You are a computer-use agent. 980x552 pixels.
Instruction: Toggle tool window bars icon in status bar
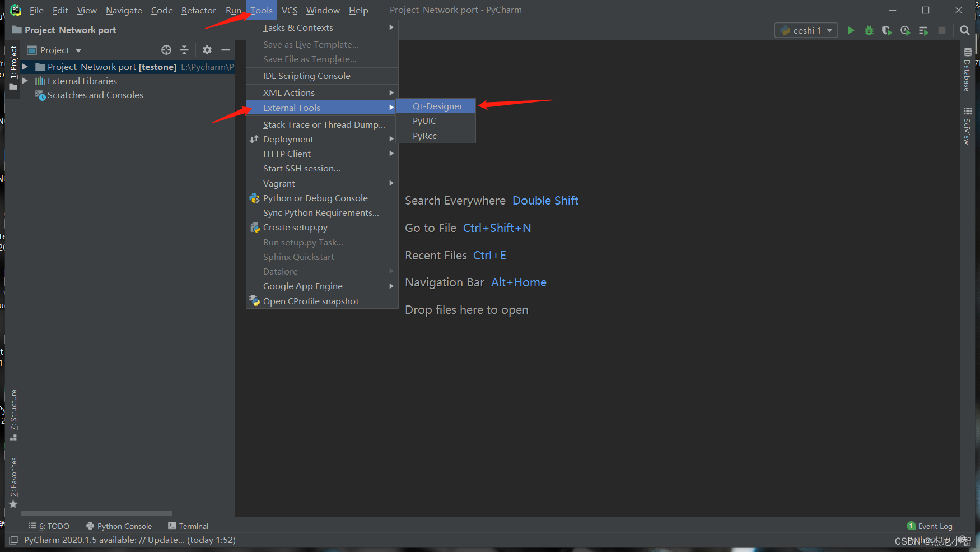tap(13, 540)
